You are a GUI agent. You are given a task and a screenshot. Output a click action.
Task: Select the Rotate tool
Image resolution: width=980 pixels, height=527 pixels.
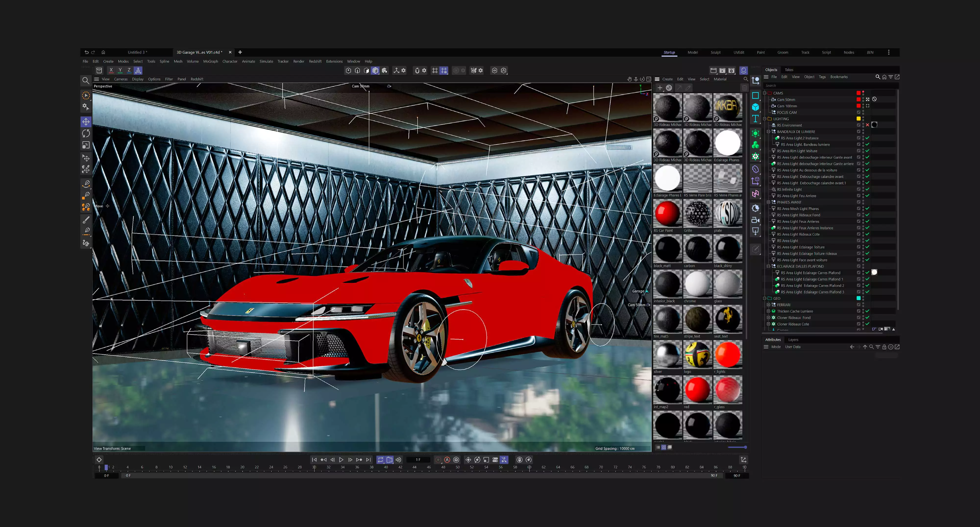coord(86,134)
